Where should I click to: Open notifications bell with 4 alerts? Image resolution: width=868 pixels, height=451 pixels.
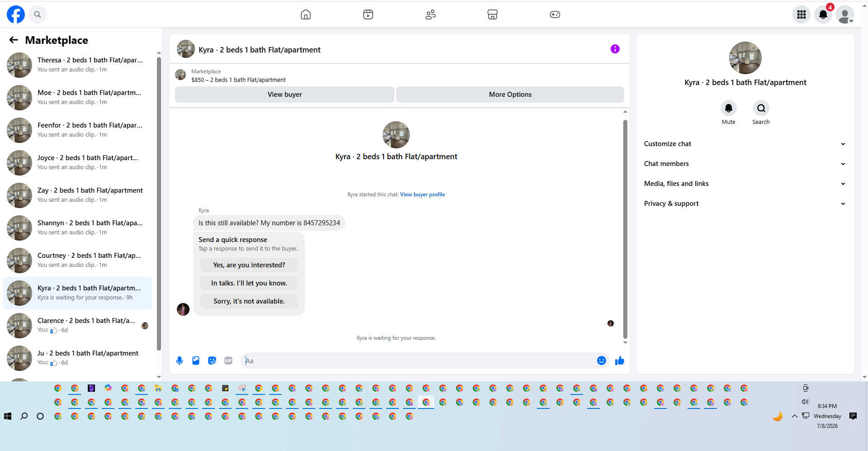(x=823, y=14)
